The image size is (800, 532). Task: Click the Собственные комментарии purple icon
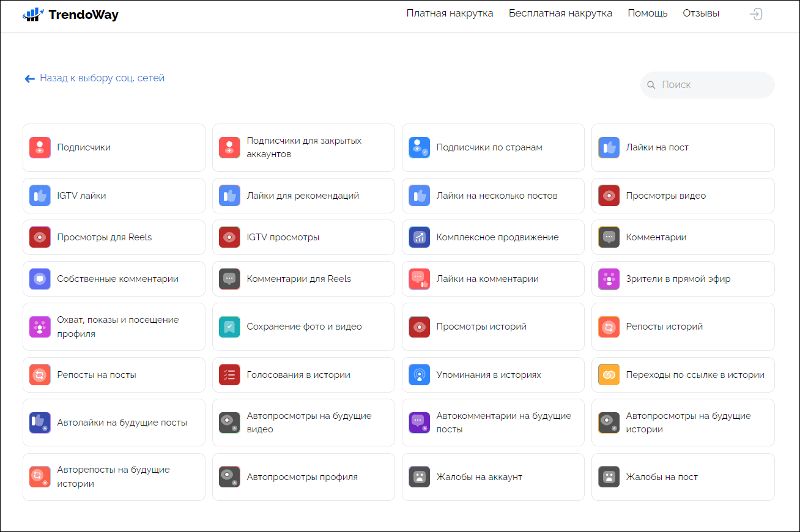click(40, 279)
